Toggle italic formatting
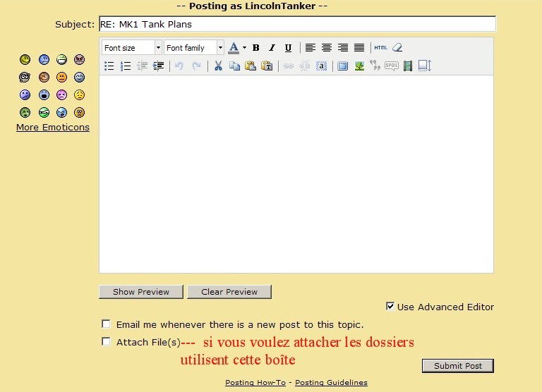542x392 pixels. pos(272,48)
